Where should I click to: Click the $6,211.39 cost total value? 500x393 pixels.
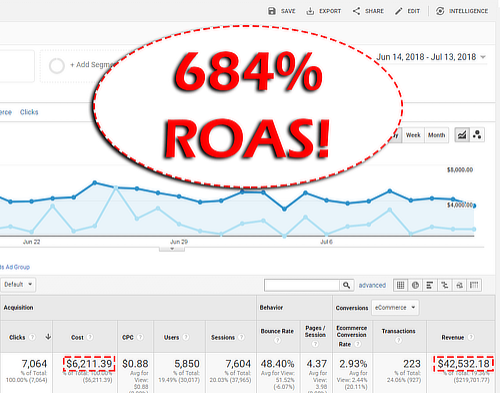[x=89, y=364]
